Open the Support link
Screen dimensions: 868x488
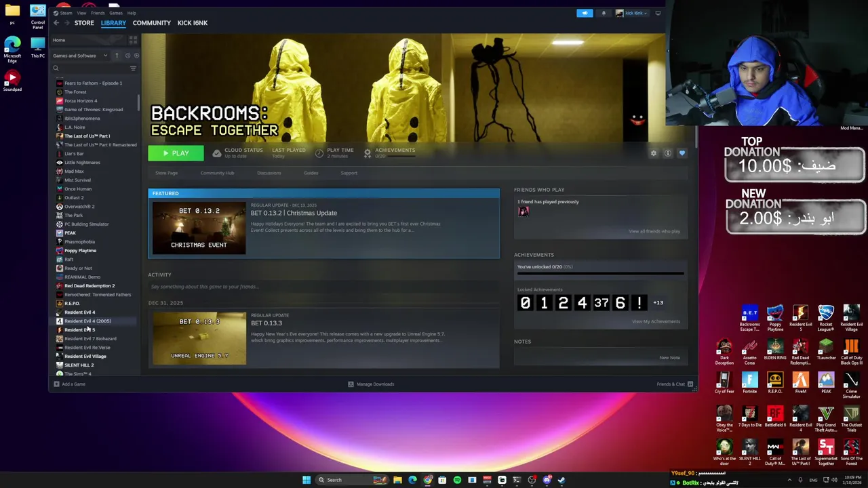pos(349,173)
